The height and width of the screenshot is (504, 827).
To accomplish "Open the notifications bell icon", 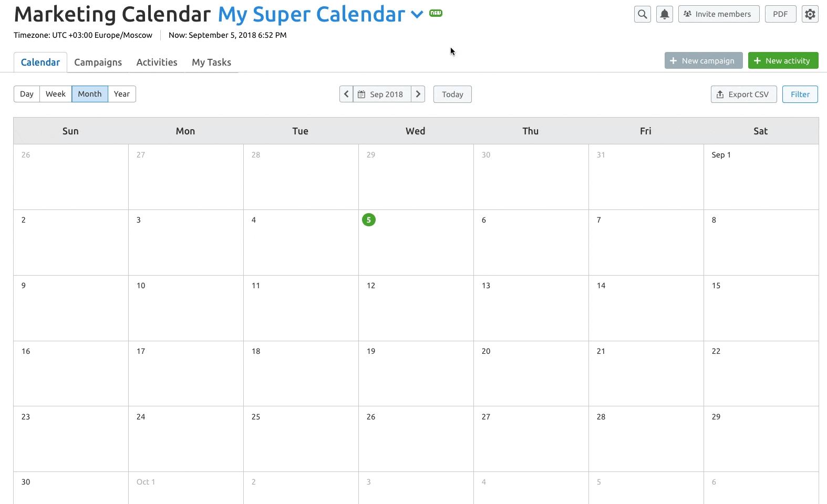I will click(x=665, y=14).
